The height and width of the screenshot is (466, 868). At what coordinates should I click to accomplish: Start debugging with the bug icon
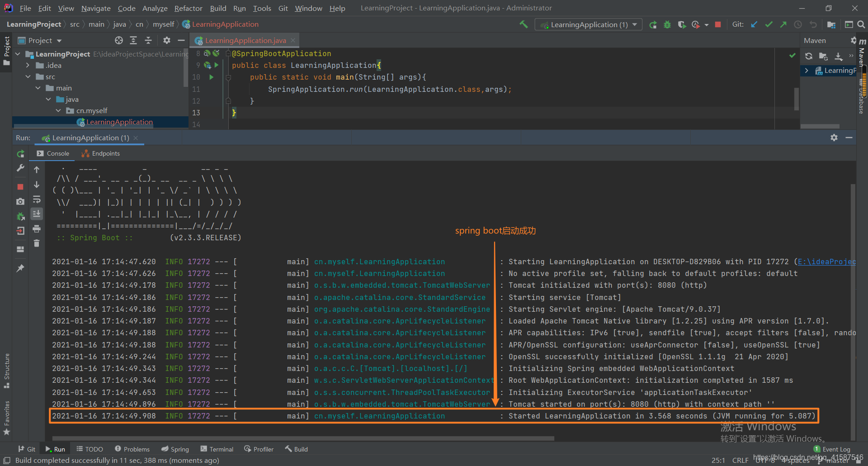[667, 24]
